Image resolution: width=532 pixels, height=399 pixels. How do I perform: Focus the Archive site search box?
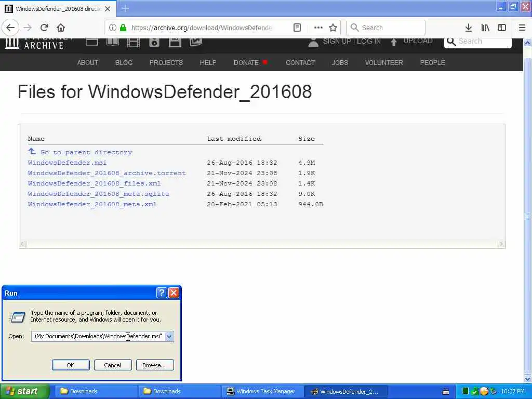pyautogui.click(x=477, y=43)
